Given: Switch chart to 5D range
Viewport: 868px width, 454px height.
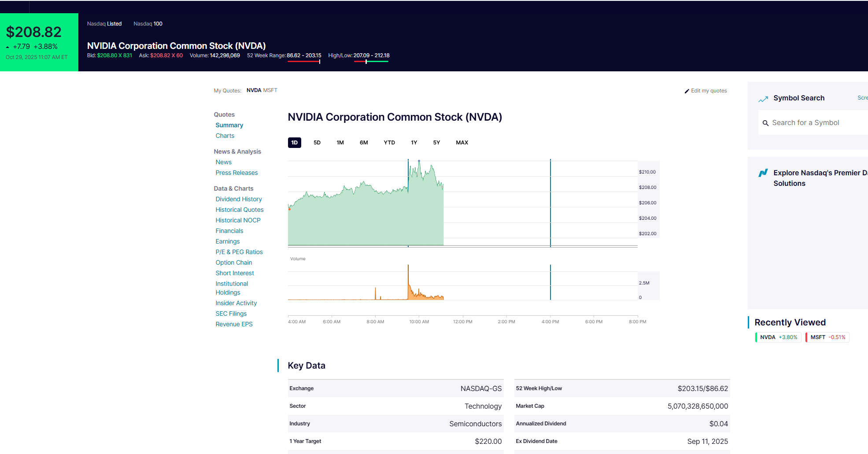Looking at the screenshot, I should [x=317, y=143].
